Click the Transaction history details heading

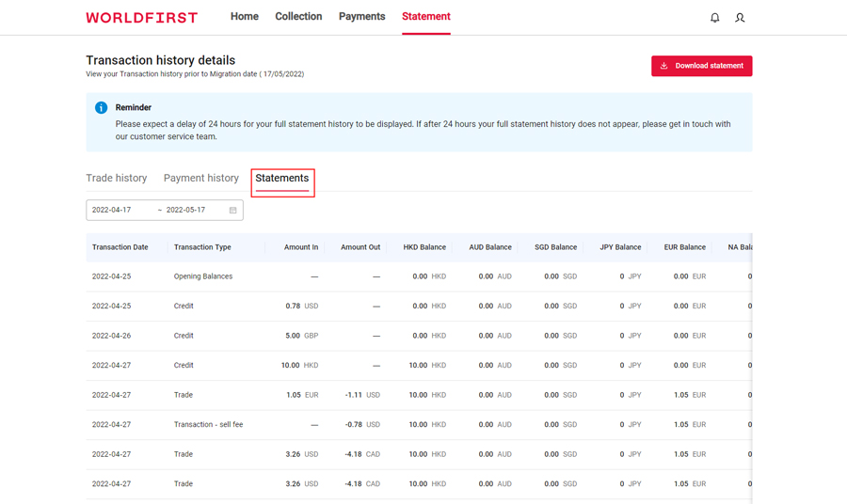coord(160,60)
